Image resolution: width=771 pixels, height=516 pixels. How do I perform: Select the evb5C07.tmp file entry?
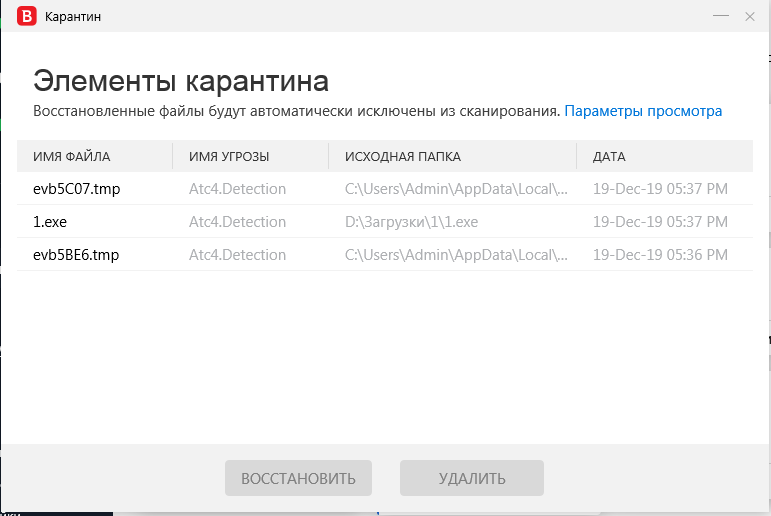click(77, 188)
